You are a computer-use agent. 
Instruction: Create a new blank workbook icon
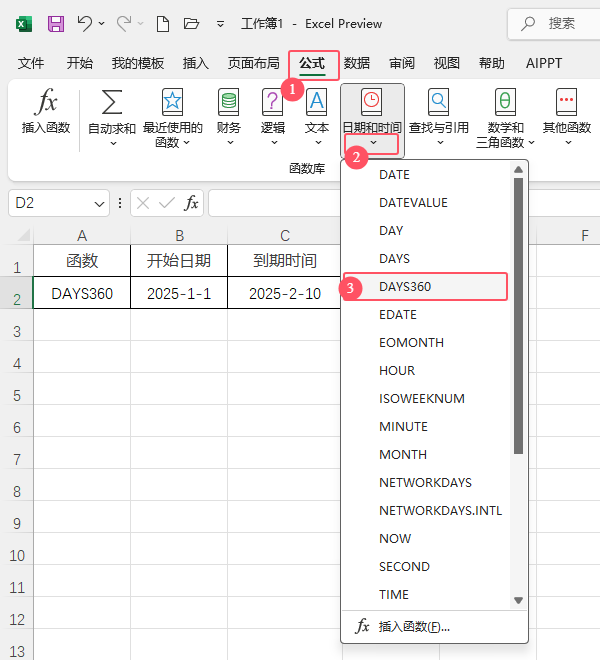coord(163,24)
